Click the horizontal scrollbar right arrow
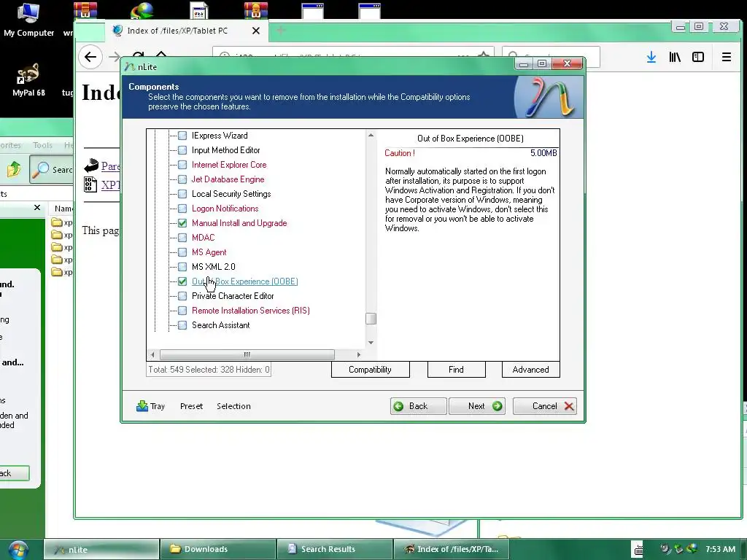747x560 pixels. (x=359, y=355)
